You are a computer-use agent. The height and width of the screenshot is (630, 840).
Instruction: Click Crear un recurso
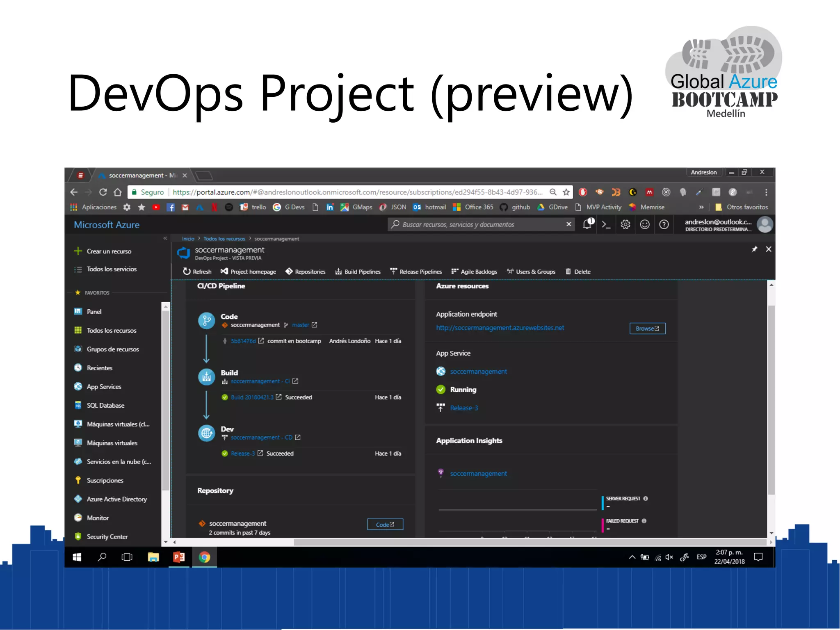pyautogui.click(x=103, y=251)
